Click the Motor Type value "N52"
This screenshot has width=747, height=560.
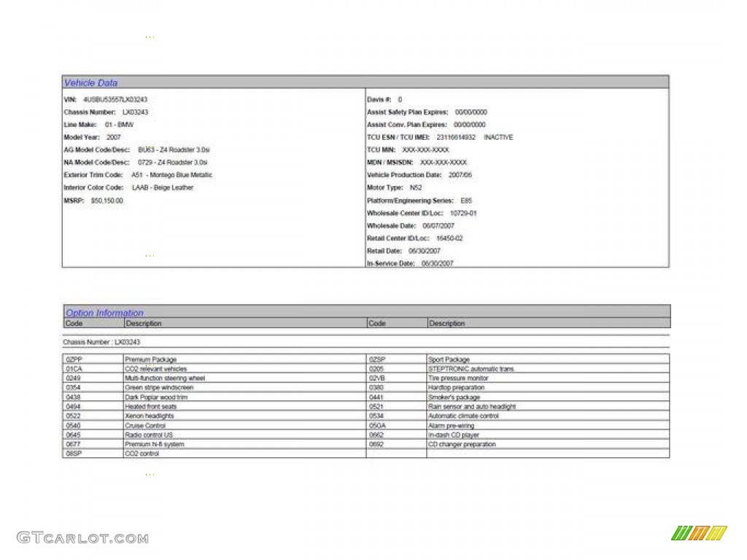coord(415,187)
